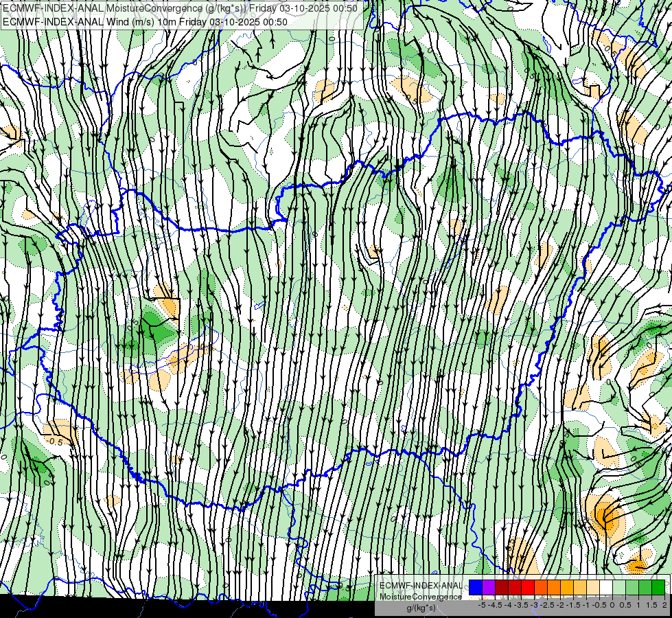Click the MoistureConvergence title line at top

click(180, 8)
